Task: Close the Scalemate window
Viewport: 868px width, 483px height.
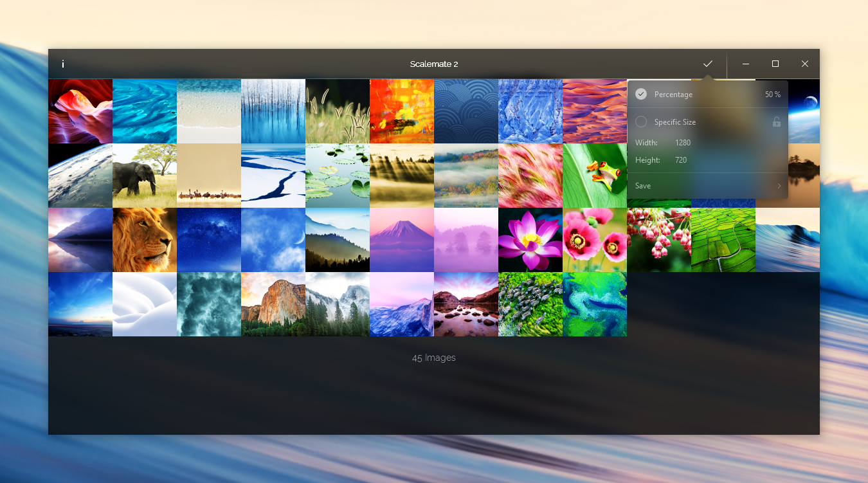Action: point(805,64)
